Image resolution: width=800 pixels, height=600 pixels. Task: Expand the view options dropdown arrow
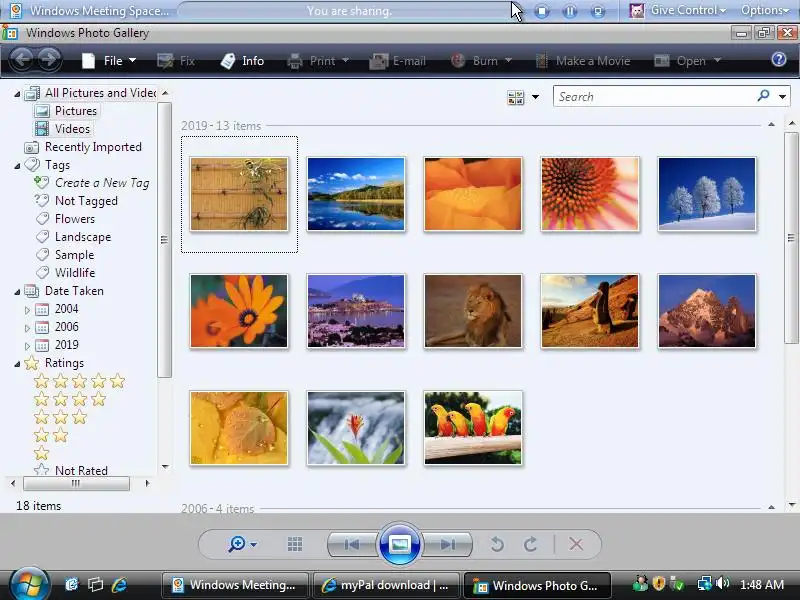535,97
